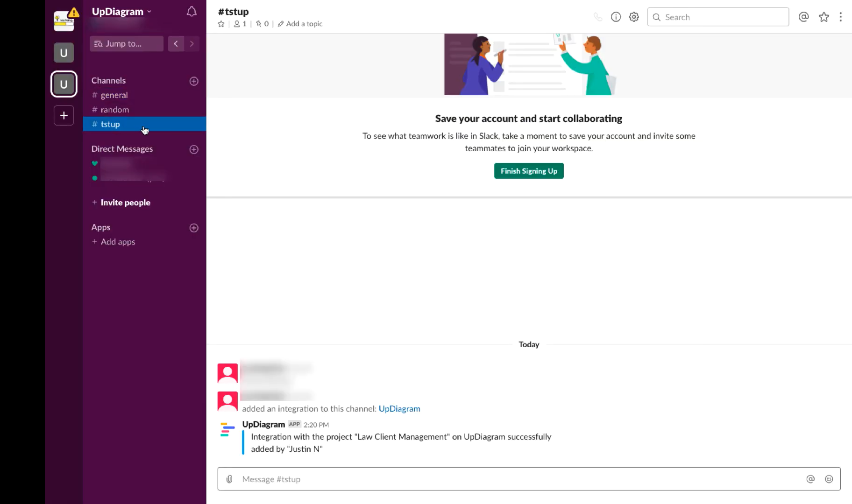Start a new direct message with plus icon
Screen dimensions: 852x504
tap(194, 149)
